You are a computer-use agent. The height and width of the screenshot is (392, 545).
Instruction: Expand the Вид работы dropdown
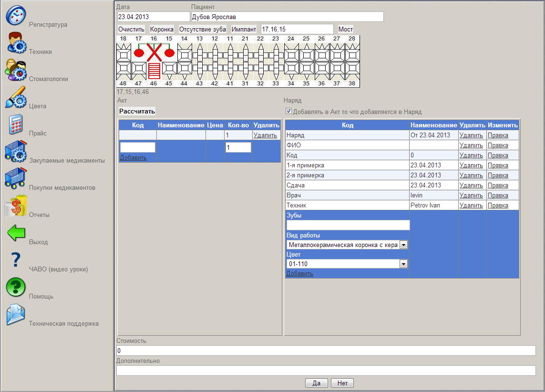click(403, 245)
